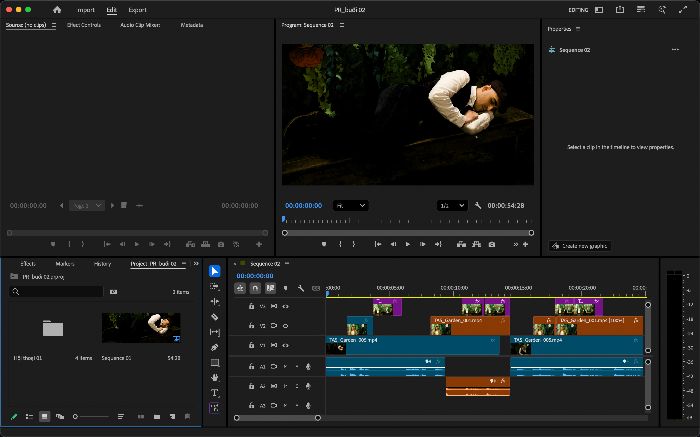Toggle project writable pencil icon

14,416
